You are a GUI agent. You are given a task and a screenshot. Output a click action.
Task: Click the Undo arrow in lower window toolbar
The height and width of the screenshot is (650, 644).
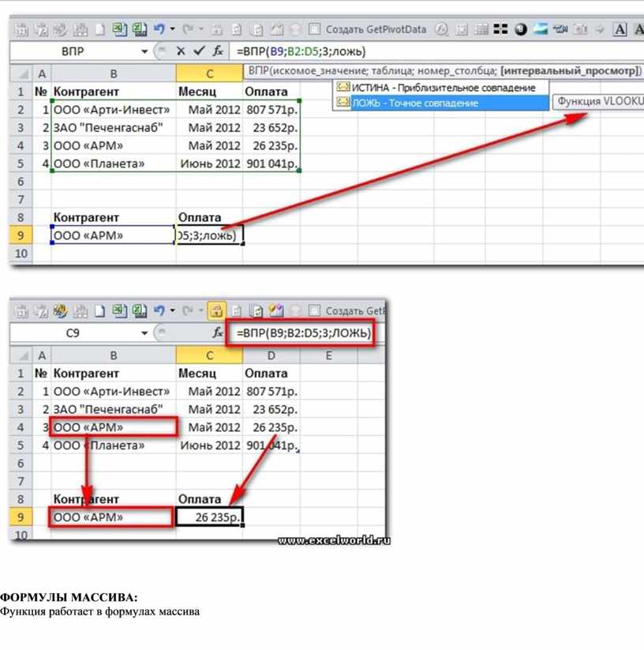coord(159,311)
